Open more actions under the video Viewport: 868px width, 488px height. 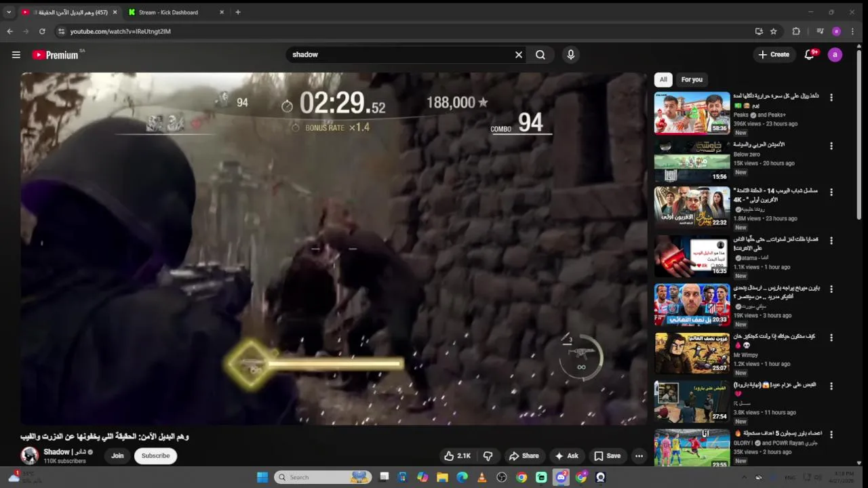[x=639, y=456]
